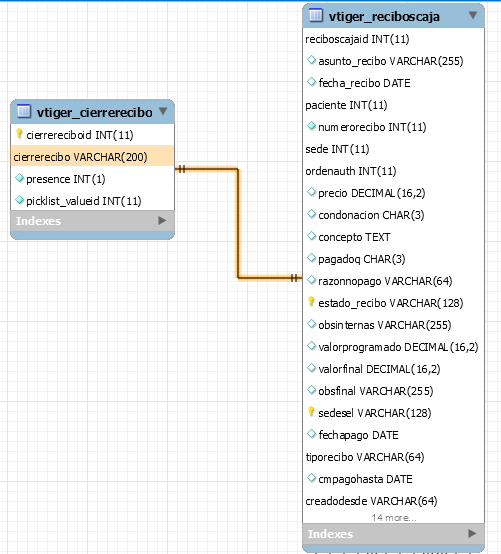
Task: Click the picklist_valueid diamond icon
Action: tap(20, 200)
